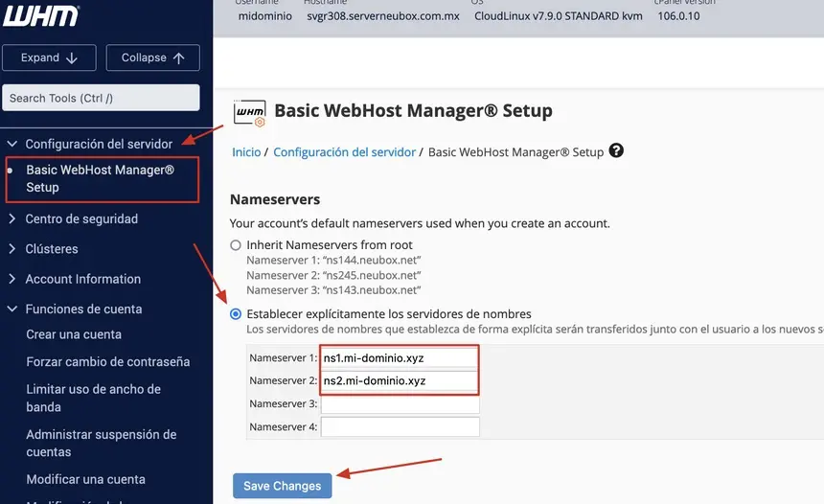Click the Nameserver 2 field
The width and height of the screenshot is (824, 504).
tap(400, 381)
